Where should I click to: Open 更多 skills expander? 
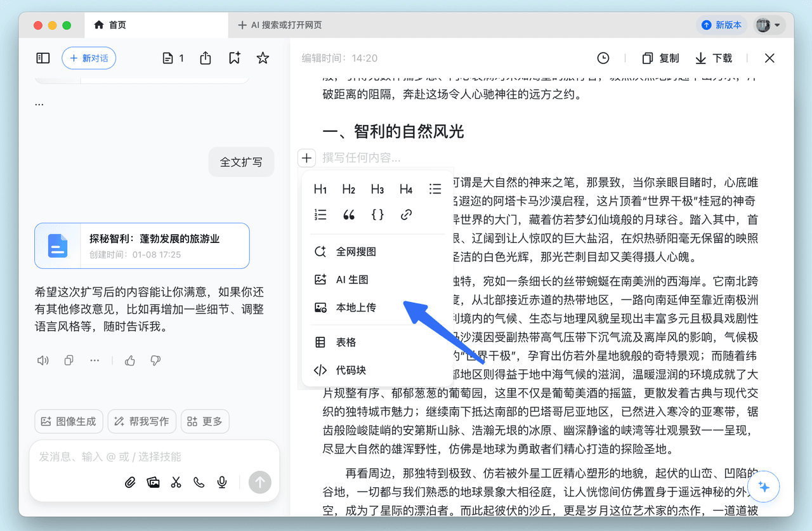(205, 421)
